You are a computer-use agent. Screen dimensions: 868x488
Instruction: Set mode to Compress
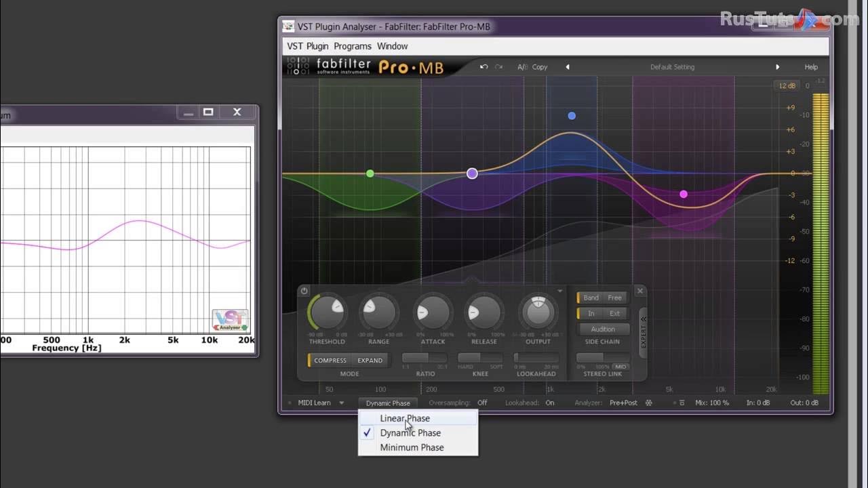tap(330, 361)
